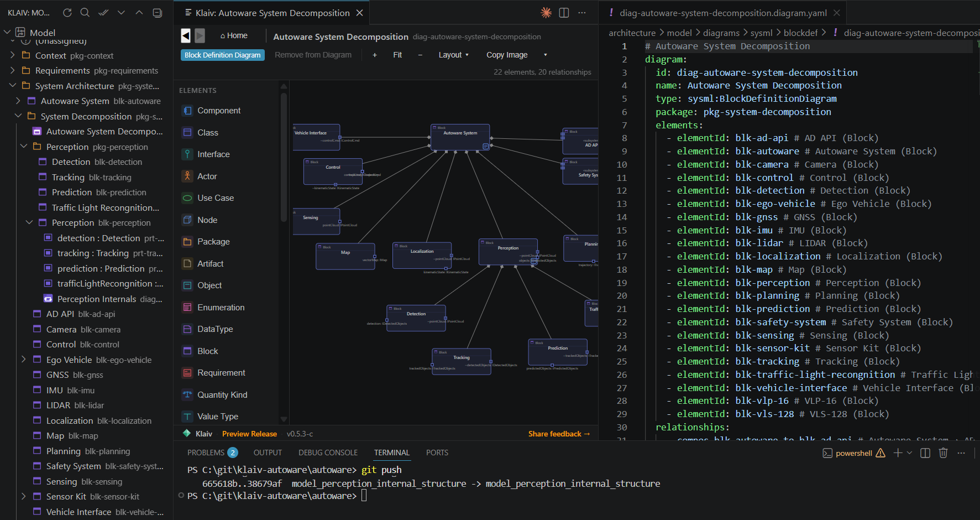Screen dimensions: 980x520
Task: Navigate forward in the diagram view
Action: (x=200, y=35)
